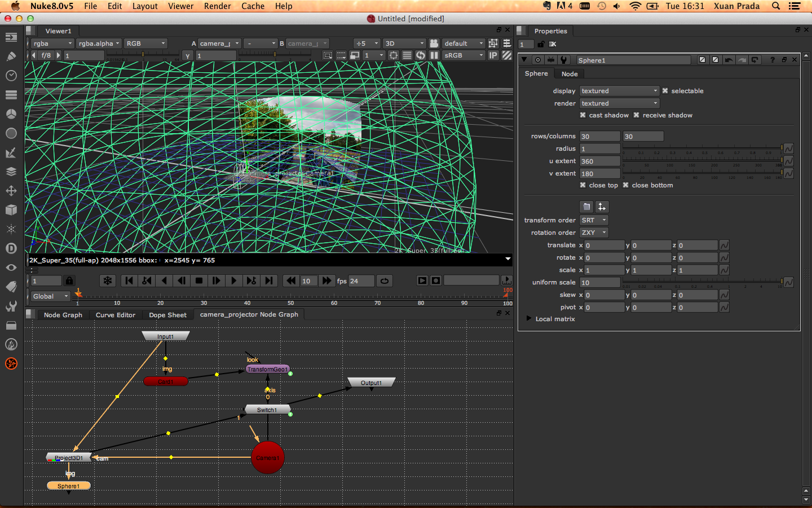Expand the Local matrix section

click(x=529, y=318)
